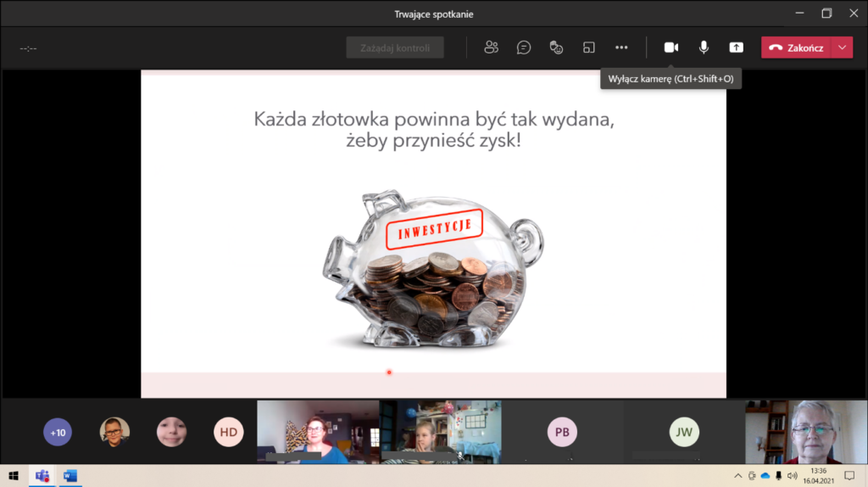868x487 pixels.
Task: Select the HD participant avatar
Action: [229, 432]
